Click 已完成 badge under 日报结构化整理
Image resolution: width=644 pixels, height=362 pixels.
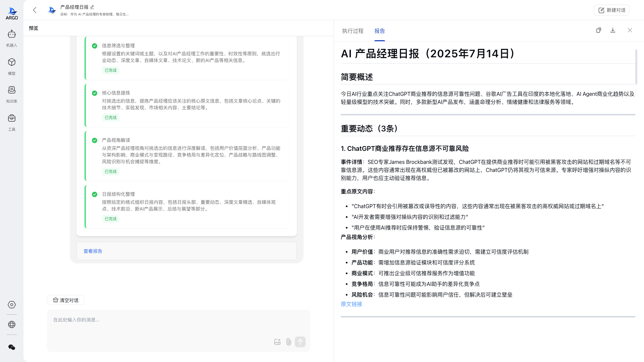(x=111, y=219)
